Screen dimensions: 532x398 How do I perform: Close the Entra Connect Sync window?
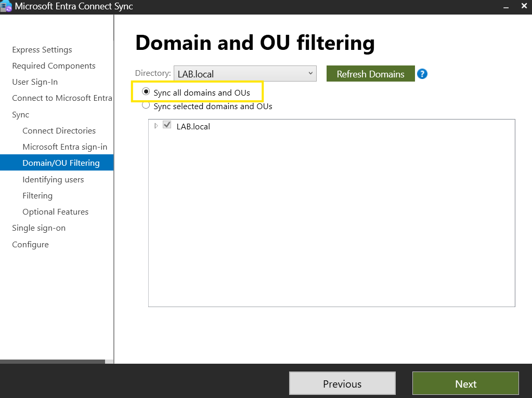pos(524,6)
